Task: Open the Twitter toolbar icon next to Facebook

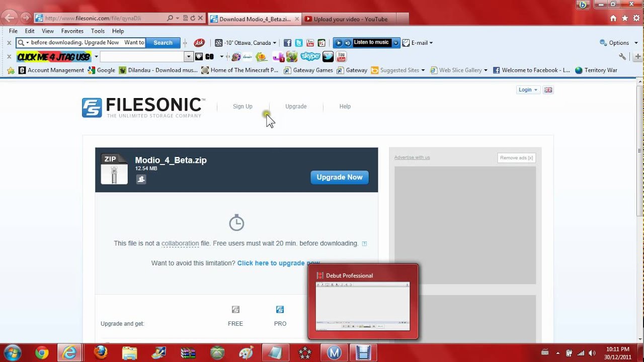Action: coord(299,43)
